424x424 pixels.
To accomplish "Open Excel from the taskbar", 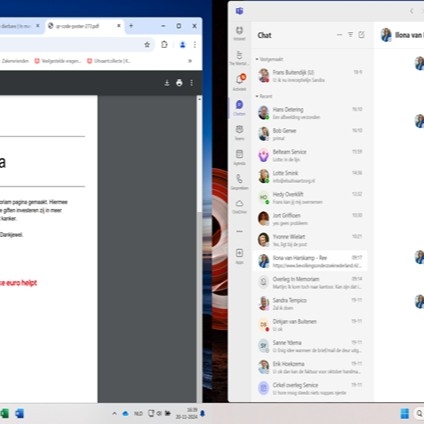I will 4,414.
